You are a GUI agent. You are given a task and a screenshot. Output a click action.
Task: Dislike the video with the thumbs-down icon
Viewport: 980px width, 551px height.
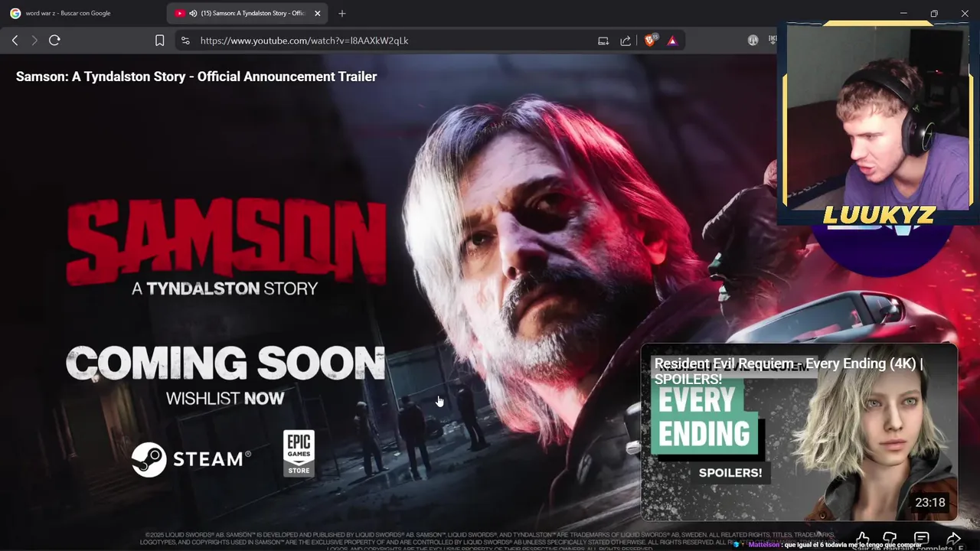coord(890,539)
